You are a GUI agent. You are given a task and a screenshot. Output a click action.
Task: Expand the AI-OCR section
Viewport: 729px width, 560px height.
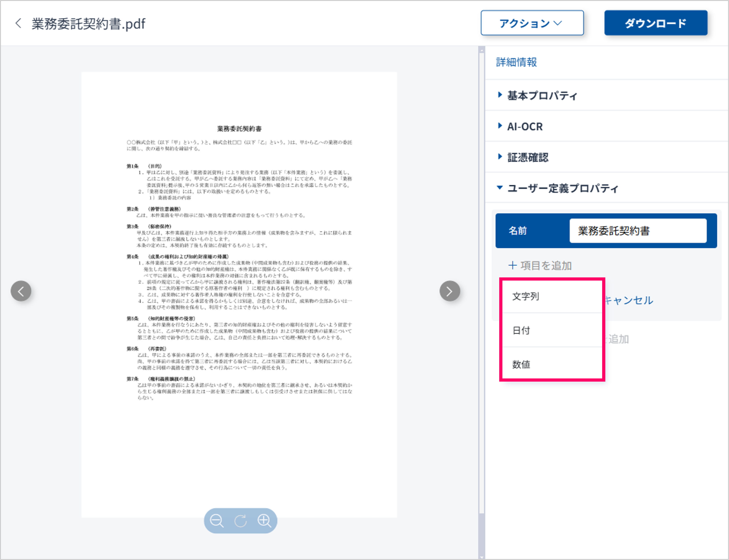point(525,126)
